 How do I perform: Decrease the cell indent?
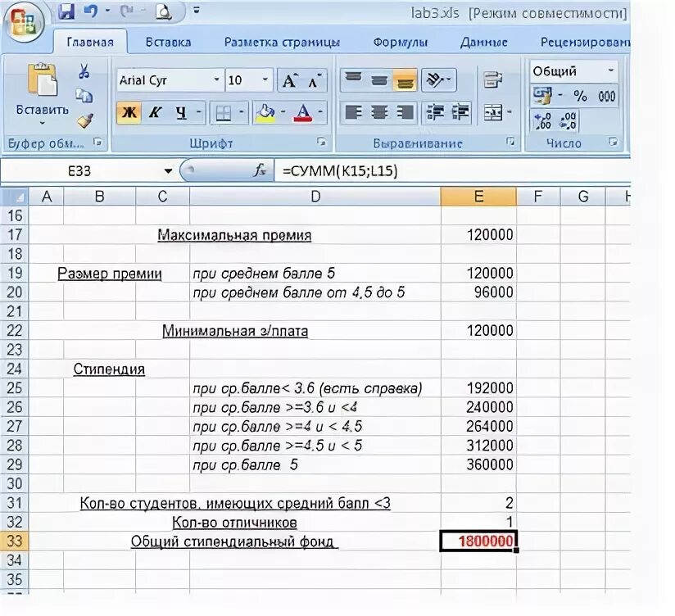click(435, 112)
